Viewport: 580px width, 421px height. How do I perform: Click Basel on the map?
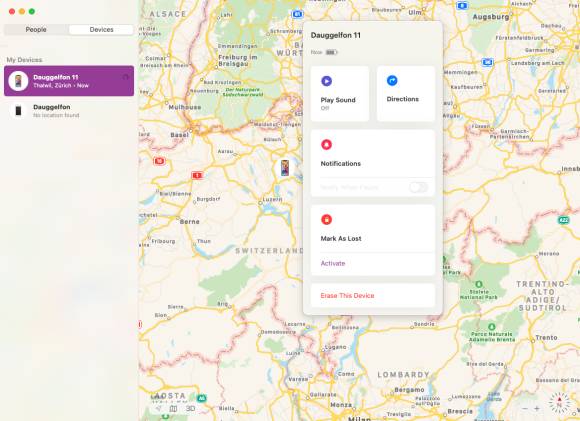pos(179,135)
